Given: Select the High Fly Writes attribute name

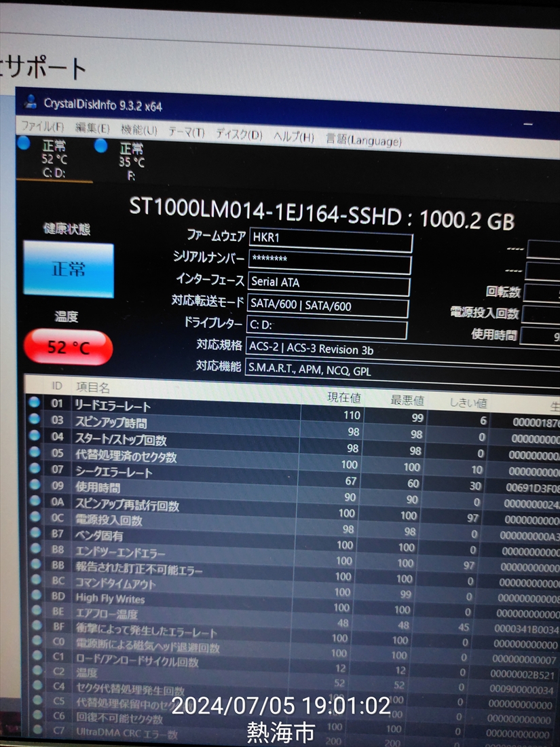Looking at the screenshot, I should tap(110, 598).
